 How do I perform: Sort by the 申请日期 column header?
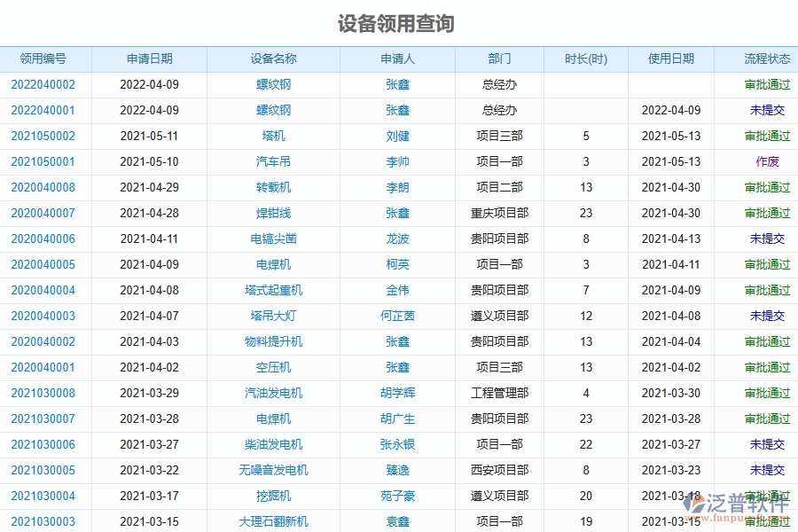(x=149, y=59)
